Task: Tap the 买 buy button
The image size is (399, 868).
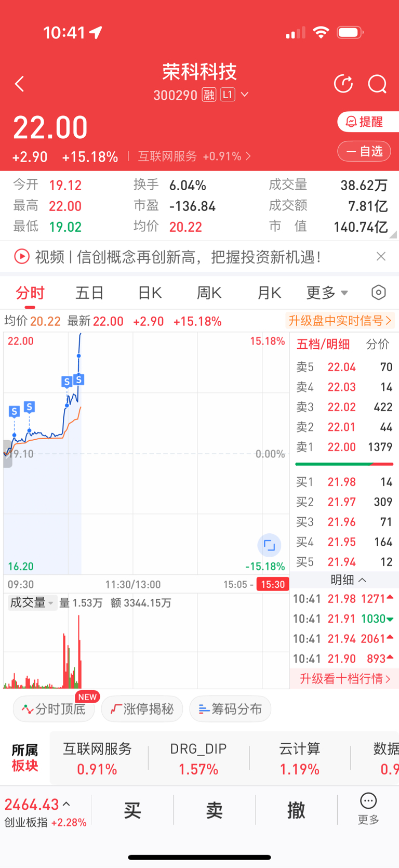Action: pyautogui.click(x=132, y=810)
